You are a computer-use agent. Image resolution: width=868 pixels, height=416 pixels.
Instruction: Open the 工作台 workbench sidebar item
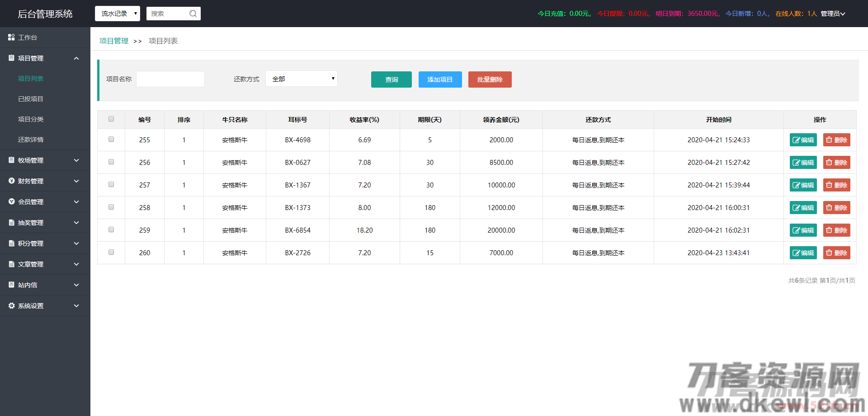point(27,37)
